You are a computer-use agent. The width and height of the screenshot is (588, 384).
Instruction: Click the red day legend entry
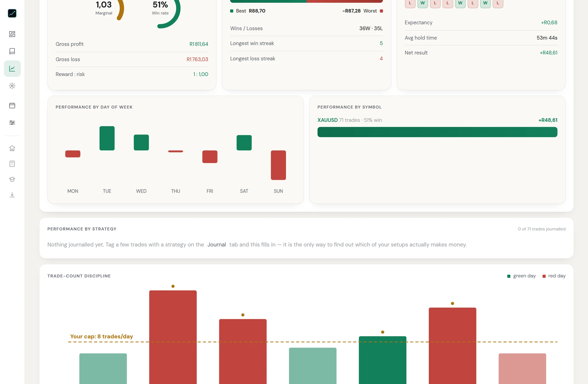(x=554, y=276)
